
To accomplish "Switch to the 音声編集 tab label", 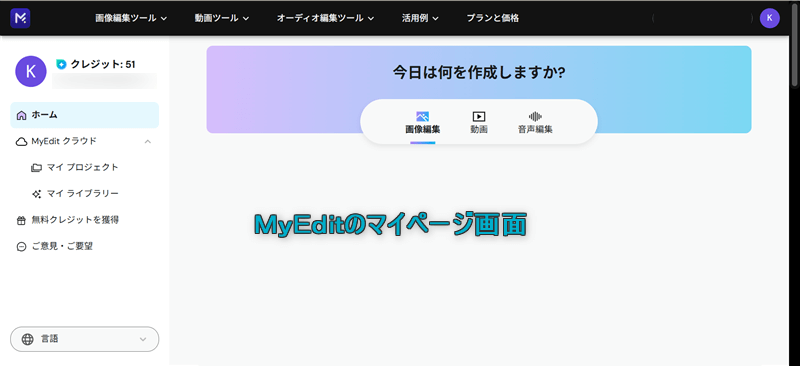I will (x=535, y=129).
